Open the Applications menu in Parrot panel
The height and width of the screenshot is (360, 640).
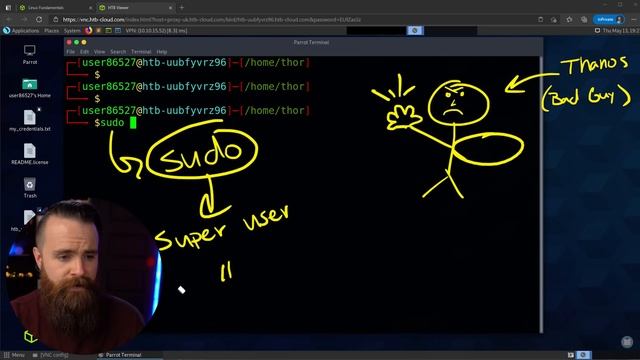pos(21,31)
